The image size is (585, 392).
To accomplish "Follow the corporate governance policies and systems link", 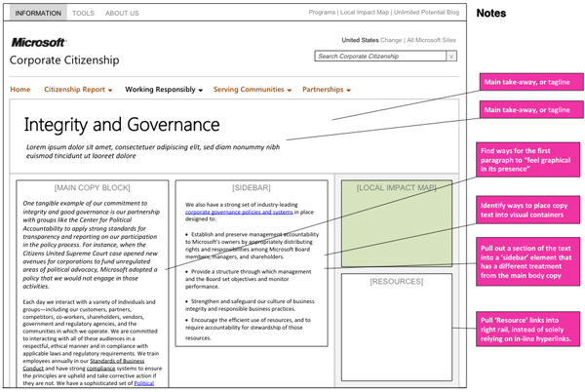I will [x=239, y=213].
